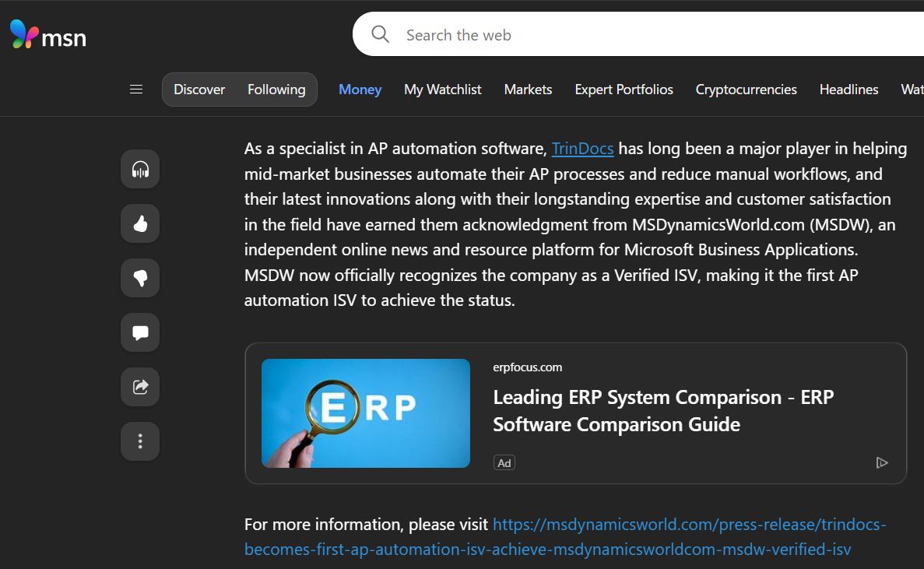Click the MSN logo
The width and height of the screenshot is (924, 569).
tap(48, 34)
